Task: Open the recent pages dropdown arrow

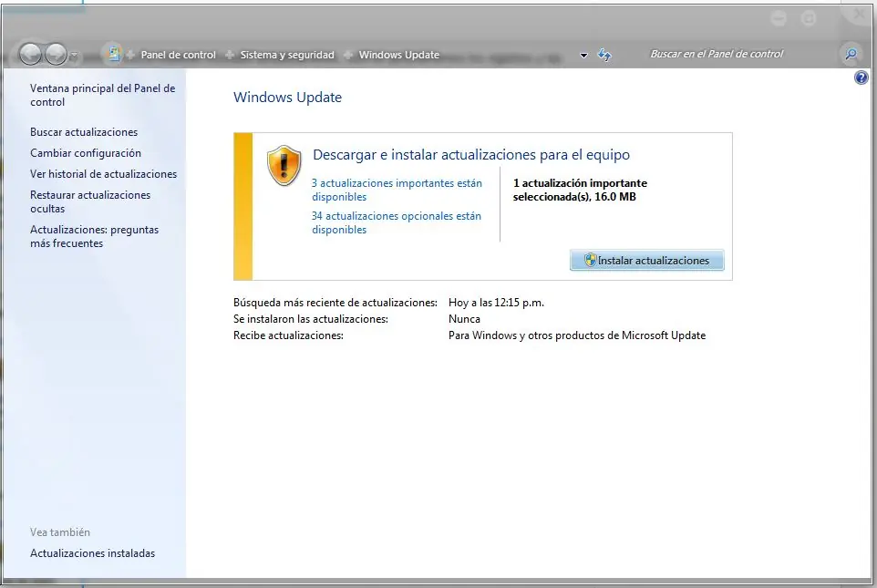Action: [x=74, y=55]
